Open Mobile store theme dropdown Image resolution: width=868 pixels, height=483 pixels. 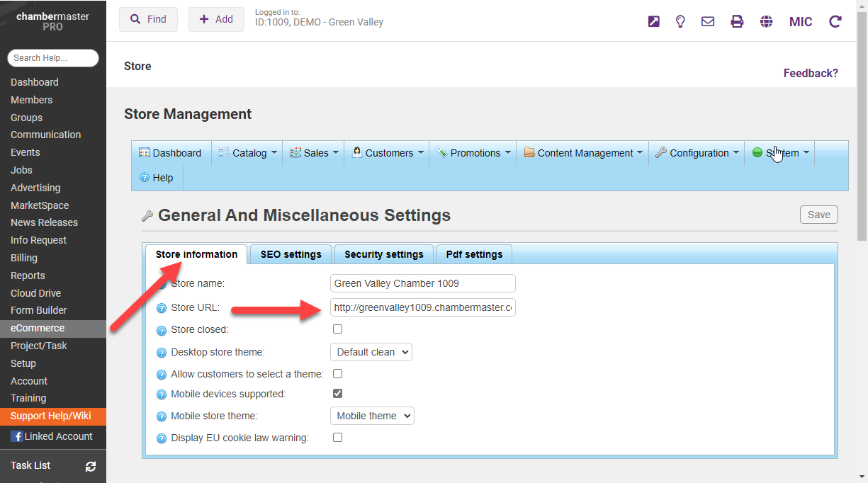[372, 416]
